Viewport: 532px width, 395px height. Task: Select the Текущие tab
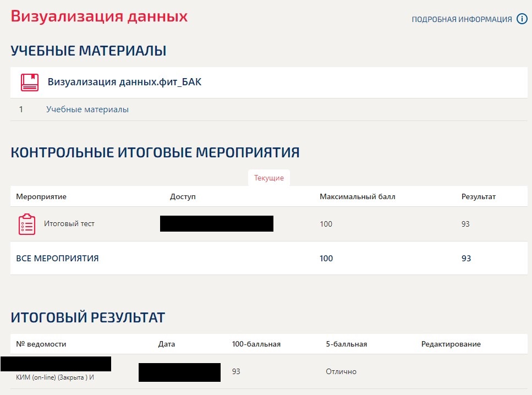point(269,178)
